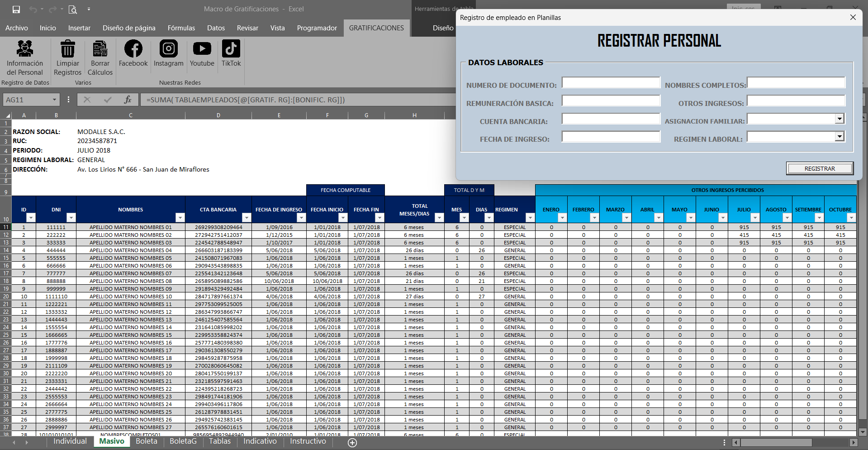Switch to the BoletaG sheet tab

[183, 441]
